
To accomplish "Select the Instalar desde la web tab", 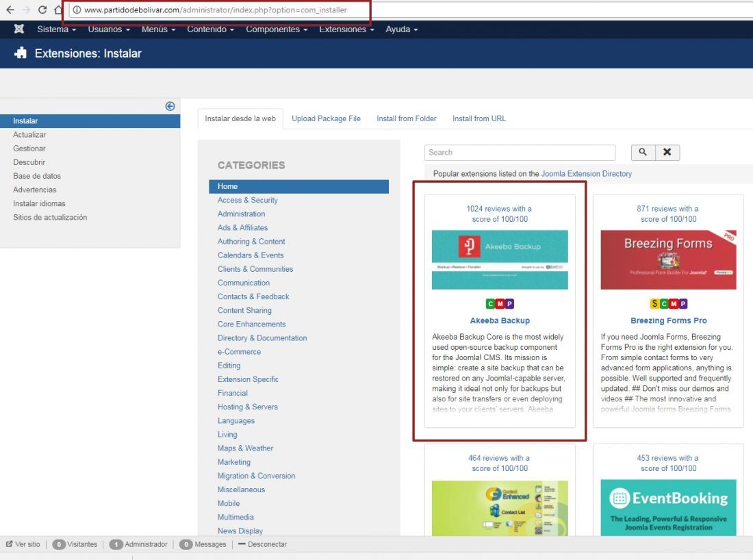I will click(x=240, y=118).
